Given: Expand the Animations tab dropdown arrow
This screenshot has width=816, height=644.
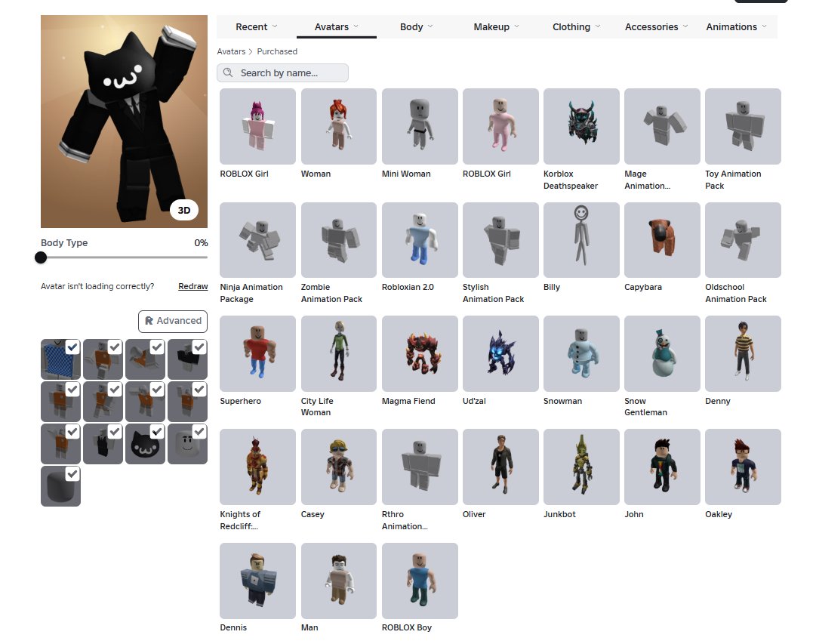Looking at the screenshot, I should click(x=765, y=26).
